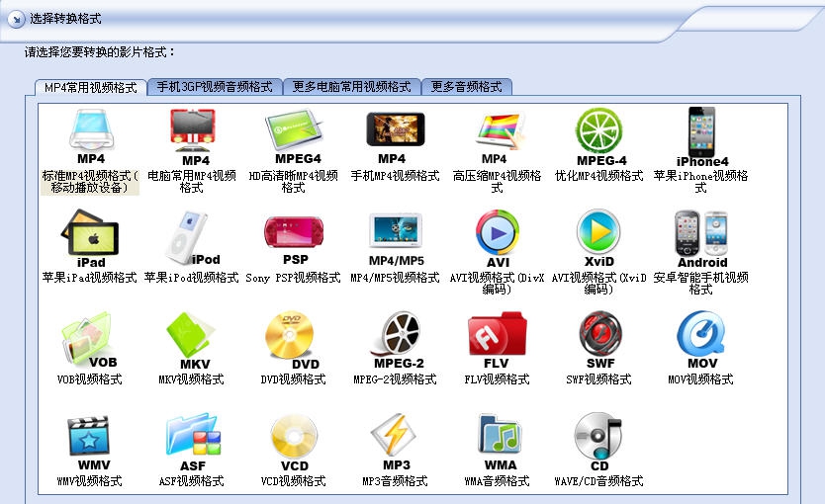825x504 pixels.
Task: Pick the ASF video format folder icon
Action: tap(193, 443)
